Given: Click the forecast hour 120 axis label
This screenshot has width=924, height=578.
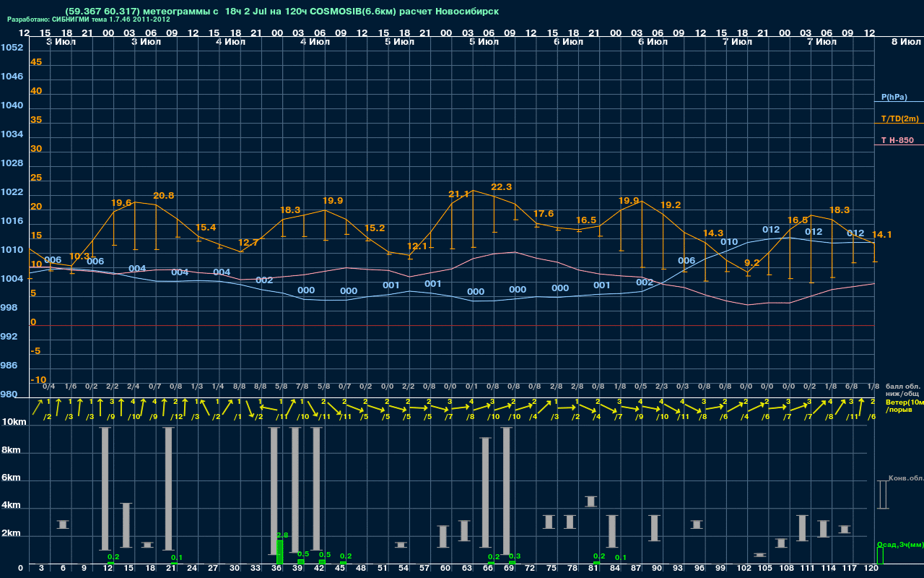Looking at the screenshot, I should (x=871, y=569).
